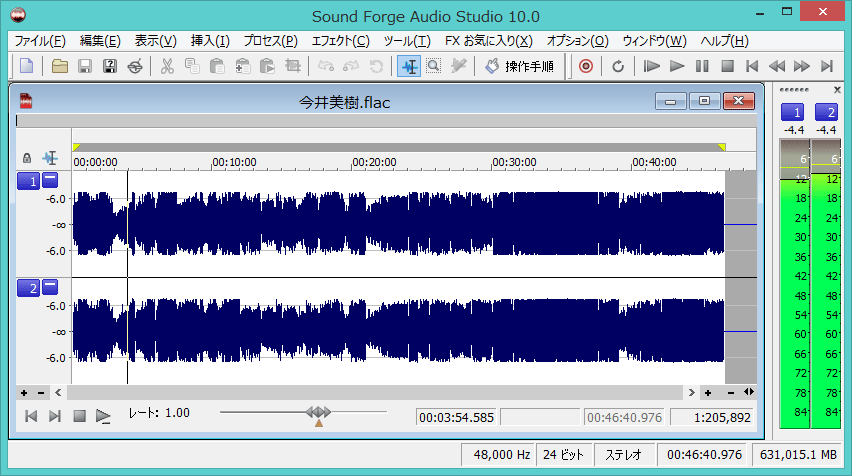Open a file with folder icon

click(59, 66)
